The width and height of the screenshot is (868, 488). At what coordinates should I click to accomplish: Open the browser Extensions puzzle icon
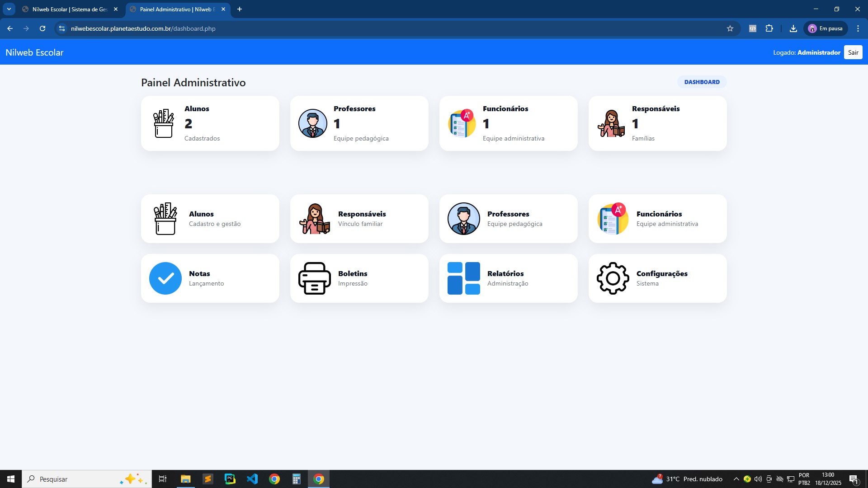point(769,28)
